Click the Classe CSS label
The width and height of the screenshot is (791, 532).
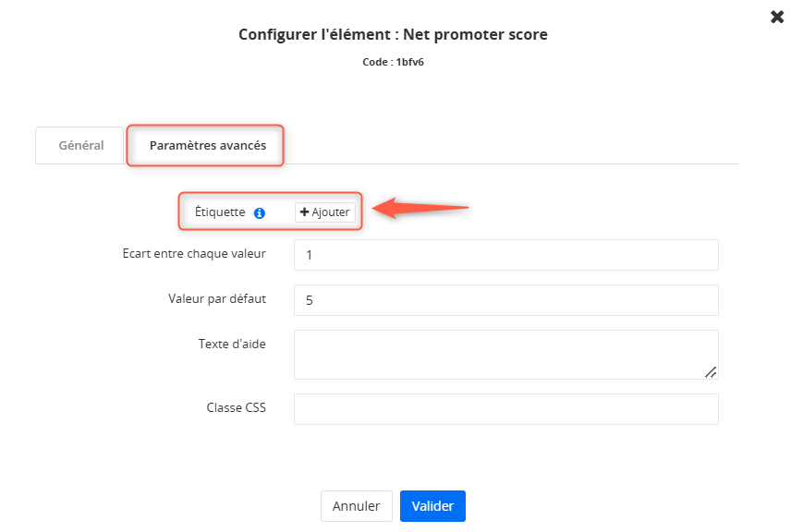point(236,407)
